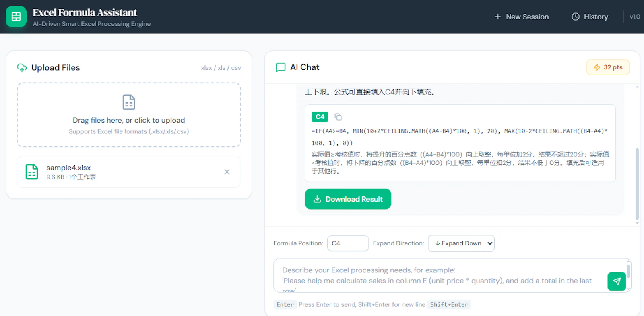Click the formula text starting with =IF(A4>=B4

pyautogui.click(x=460, y=137)
